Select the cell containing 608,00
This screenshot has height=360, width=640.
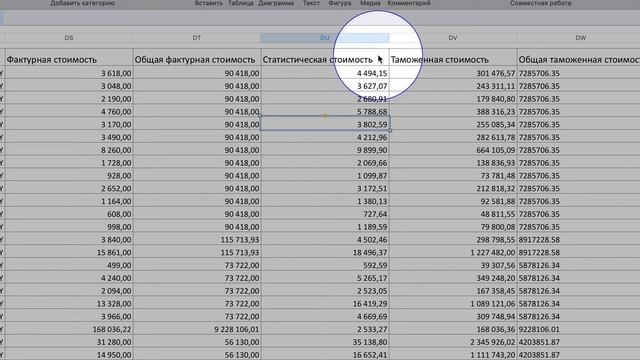click(x=69, y=214)
